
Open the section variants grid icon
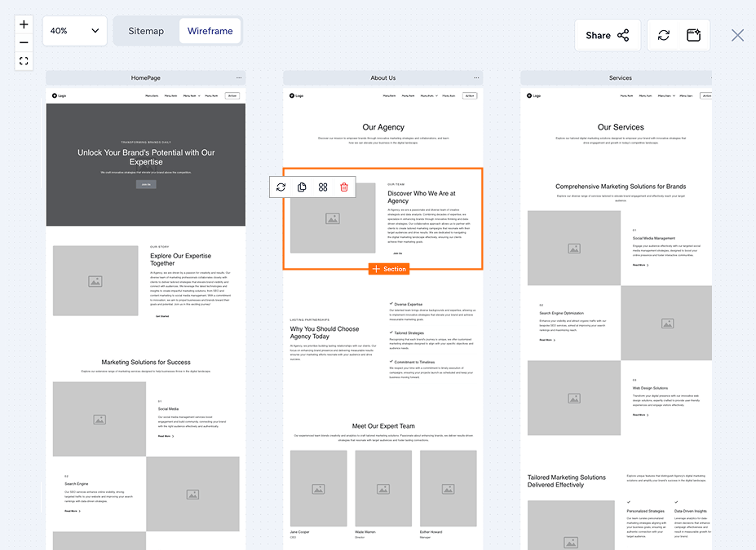point(323,187)
